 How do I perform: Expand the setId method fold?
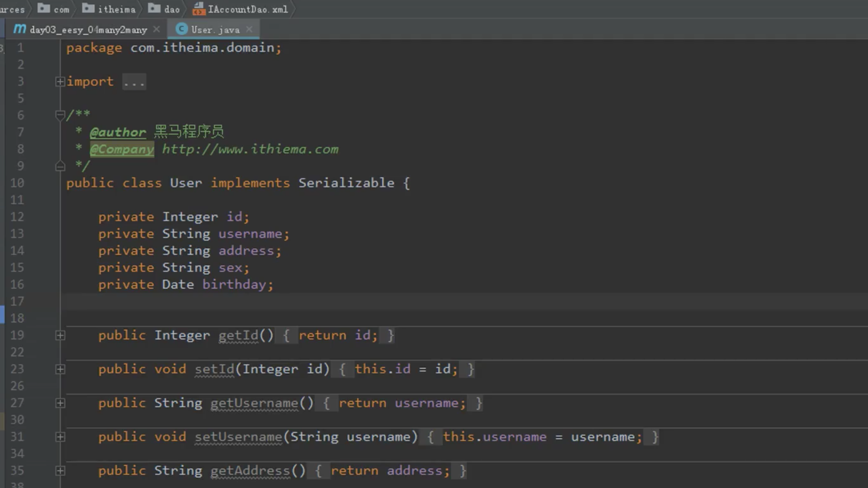click(60, 369)
